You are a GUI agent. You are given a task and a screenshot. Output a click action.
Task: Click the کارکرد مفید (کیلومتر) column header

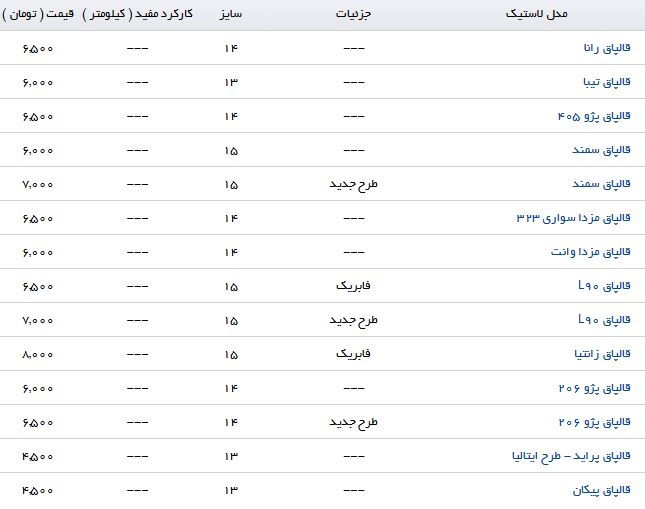point(137,14)
